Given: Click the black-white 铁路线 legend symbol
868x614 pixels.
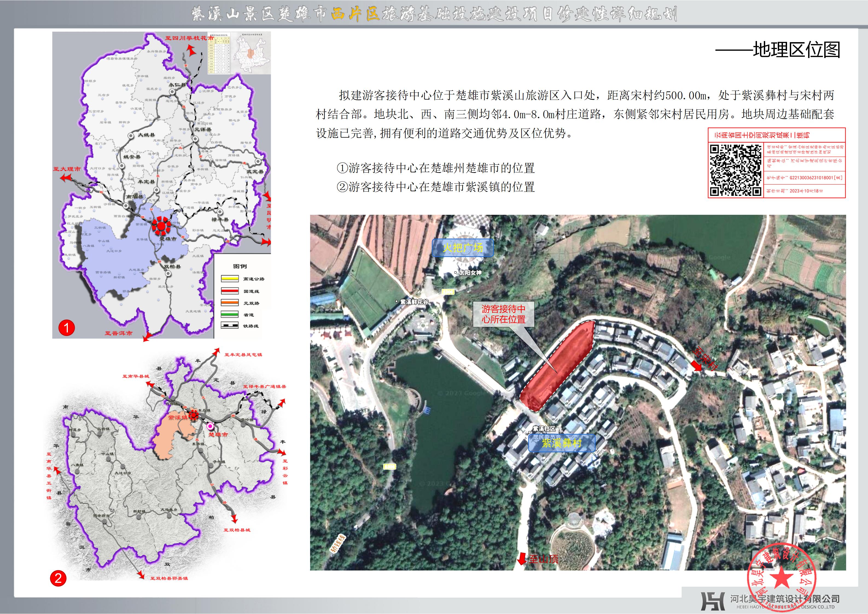Looking at the screenshot, I should pyautogui.click(x=229, y=326).
